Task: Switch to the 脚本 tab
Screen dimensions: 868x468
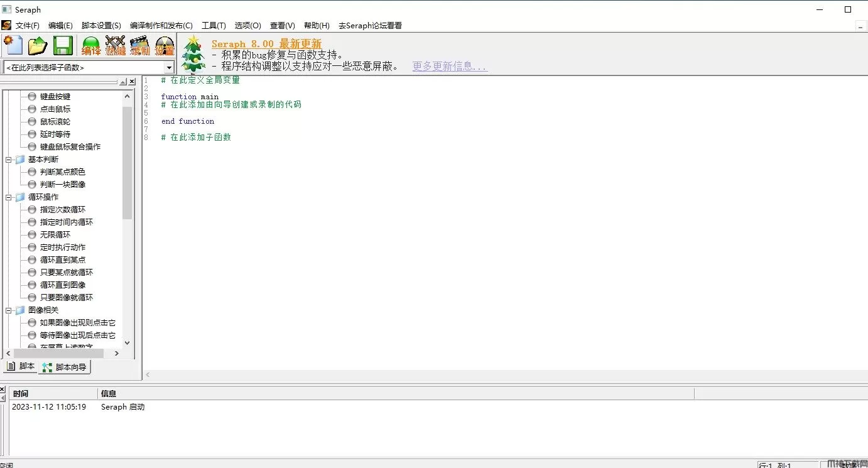Action: click(21, 366)
